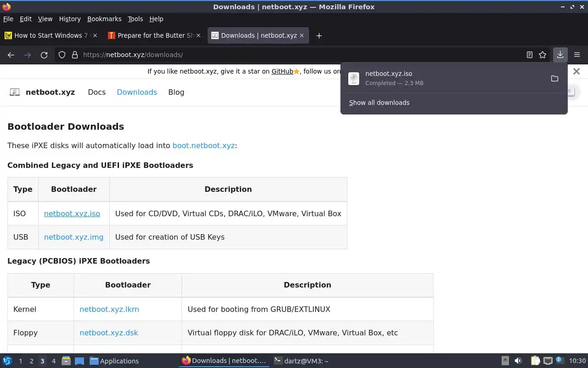This screenshot has height=368, width=588.
Task: Open the History menu
Action: click(x=70, y=19)
